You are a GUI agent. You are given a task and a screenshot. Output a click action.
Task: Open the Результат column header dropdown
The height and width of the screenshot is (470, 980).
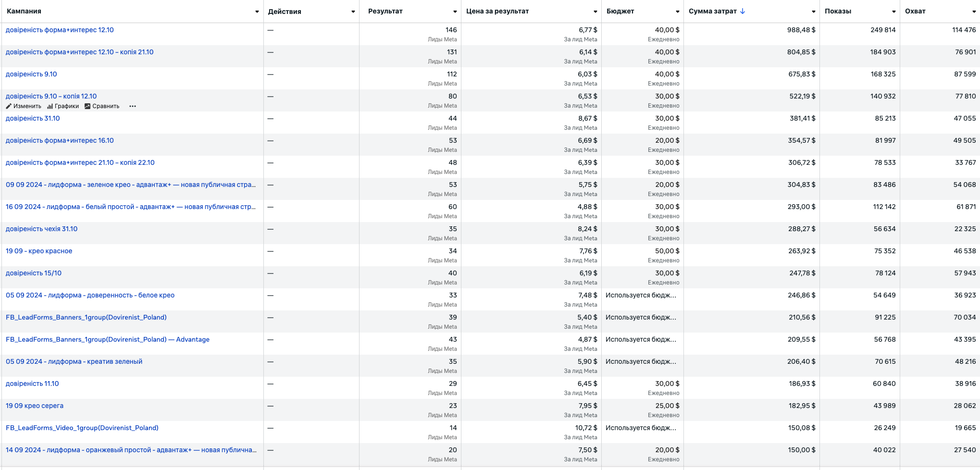click(455, 12)
